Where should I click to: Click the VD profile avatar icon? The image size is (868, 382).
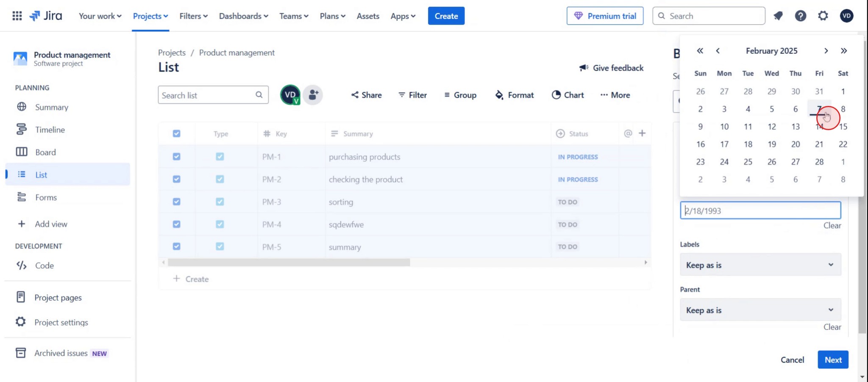(x=846, y=16)
